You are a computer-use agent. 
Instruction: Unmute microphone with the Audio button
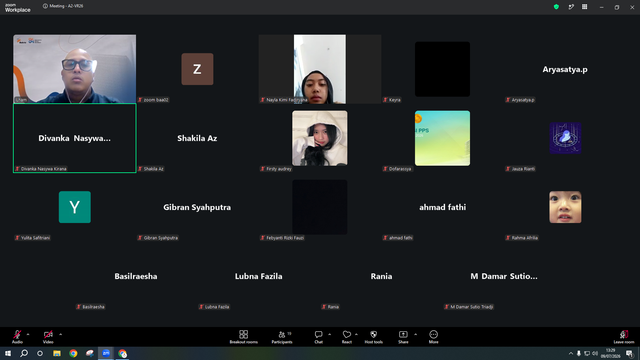pos(17,337)
